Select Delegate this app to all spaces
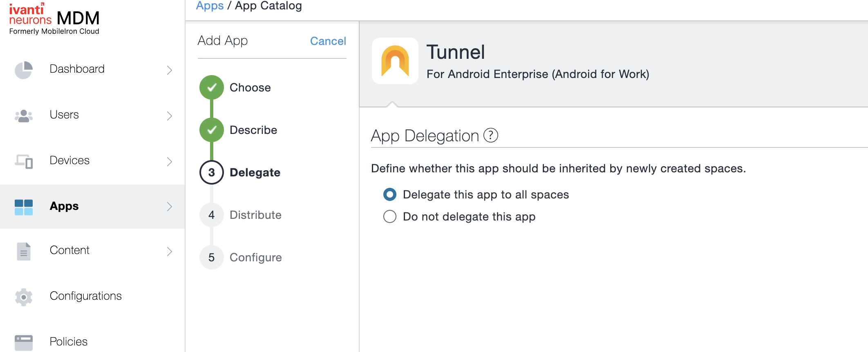Viewport: 868px width, 352px height. [390, 194]
